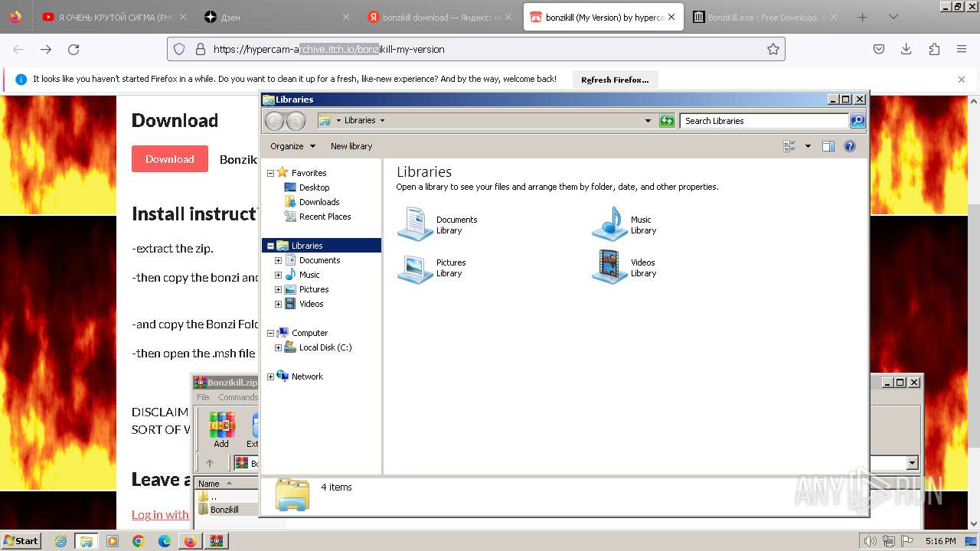Click the red Download button on page
Viewport: 980px width, 551px height.
[x=170, y=159]
